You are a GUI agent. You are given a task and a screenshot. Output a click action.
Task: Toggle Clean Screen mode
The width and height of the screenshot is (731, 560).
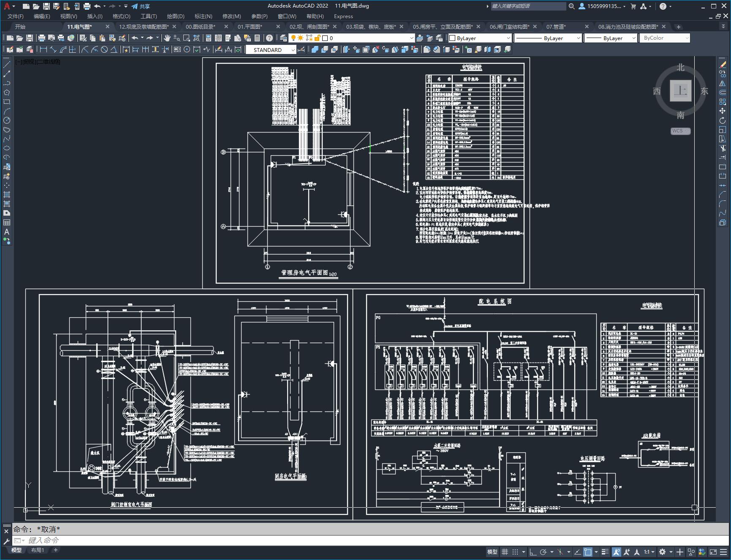tap(713, 552)
